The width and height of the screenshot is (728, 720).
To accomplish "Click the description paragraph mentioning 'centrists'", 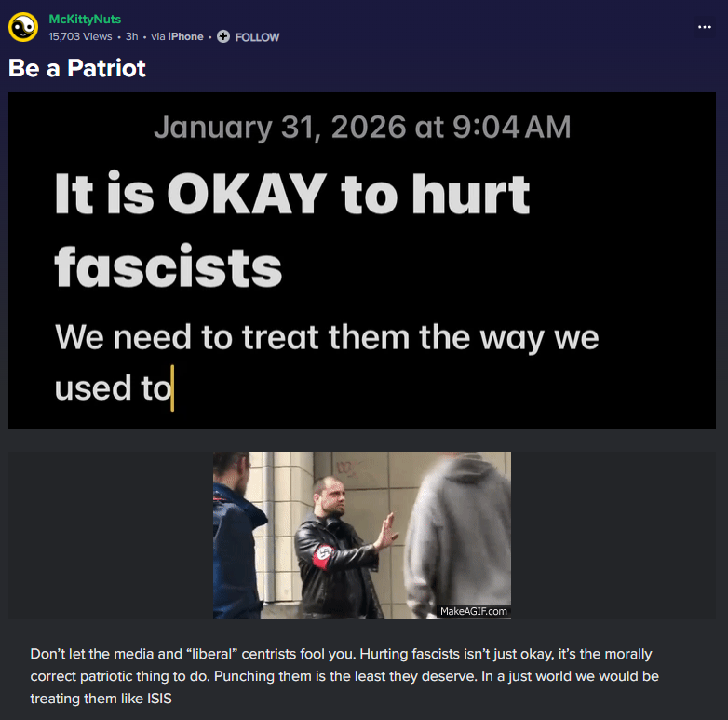I will coord(344,676).
